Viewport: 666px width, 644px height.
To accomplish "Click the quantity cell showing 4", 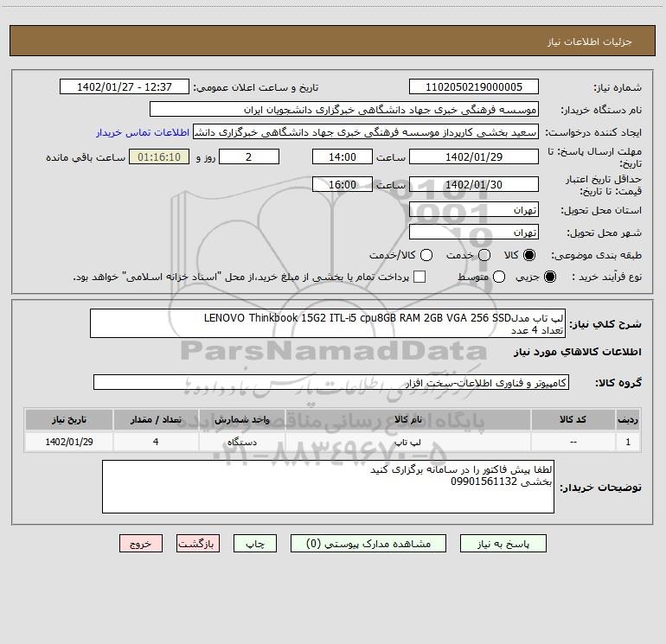I will coord(156,442).
